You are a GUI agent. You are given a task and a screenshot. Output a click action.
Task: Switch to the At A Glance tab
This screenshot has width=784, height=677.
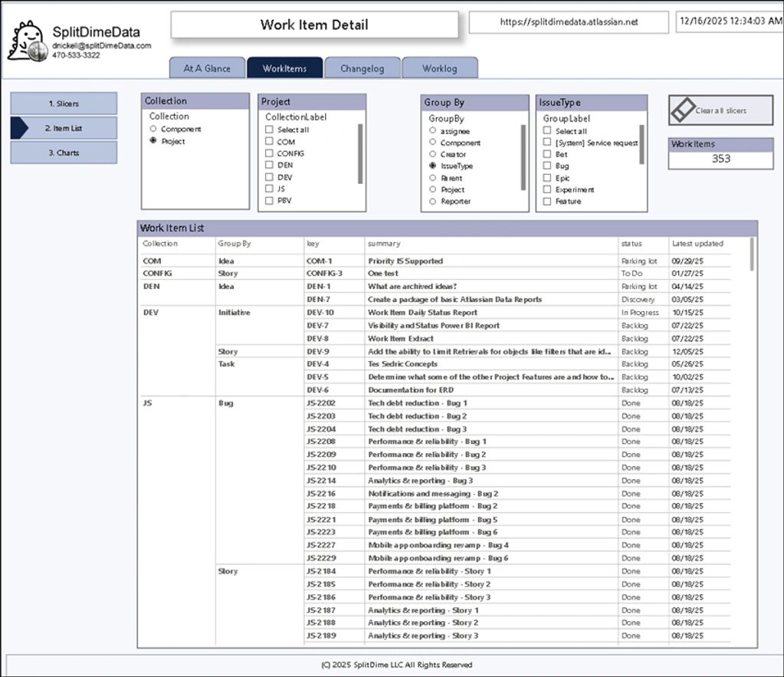click(x=207, y=68)
